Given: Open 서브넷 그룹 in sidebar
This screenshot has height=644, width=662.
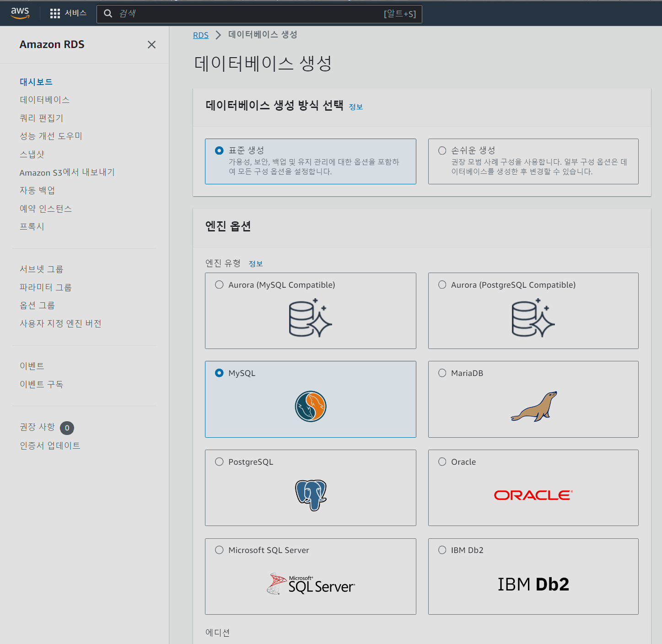Looking at the screenshot, I should pyautogui.click(x=42, y=269).
